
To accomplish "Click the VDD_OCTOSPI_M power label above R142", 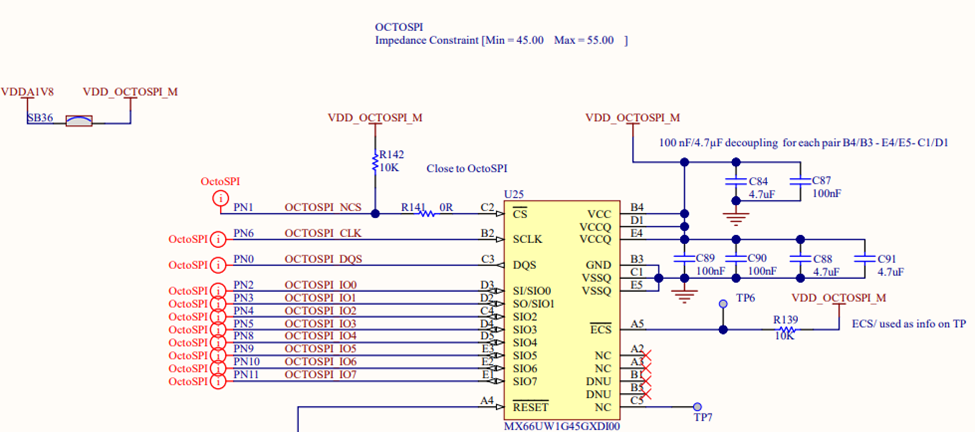I will (x=375, y=117).
